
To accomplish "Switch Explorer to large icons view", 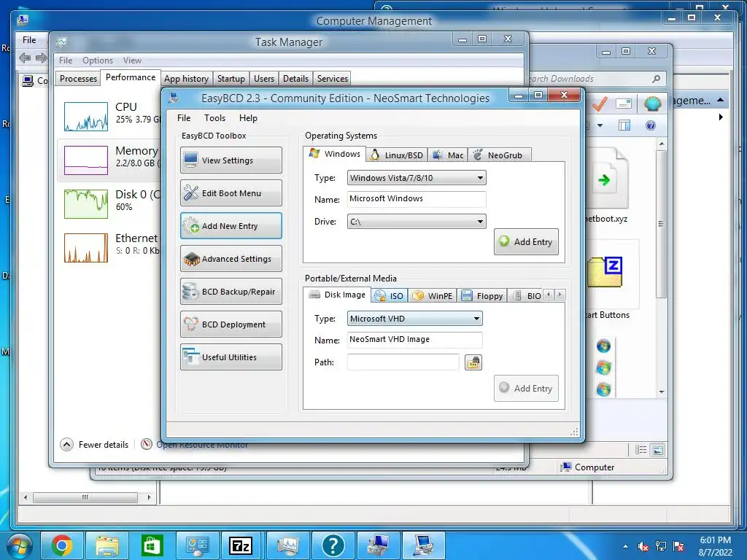I will 658,450.
